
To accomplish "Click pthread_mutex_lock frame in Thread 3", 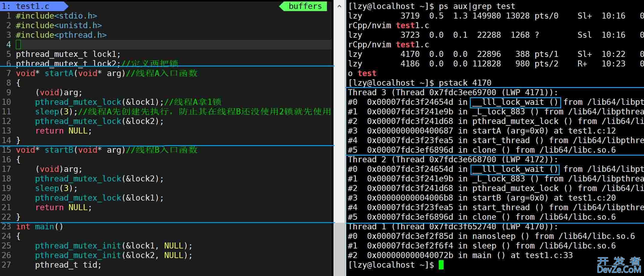I will click(496, 121).
